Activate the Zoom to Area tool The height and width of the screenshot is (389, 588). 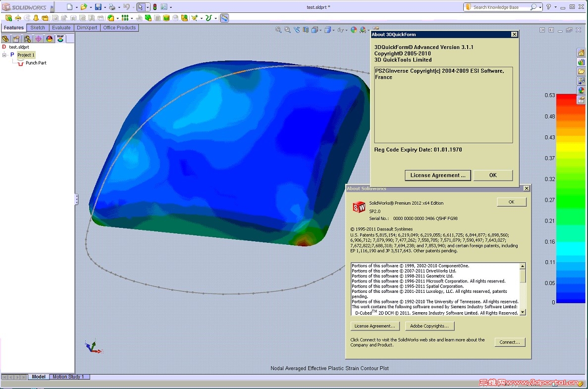287,30
